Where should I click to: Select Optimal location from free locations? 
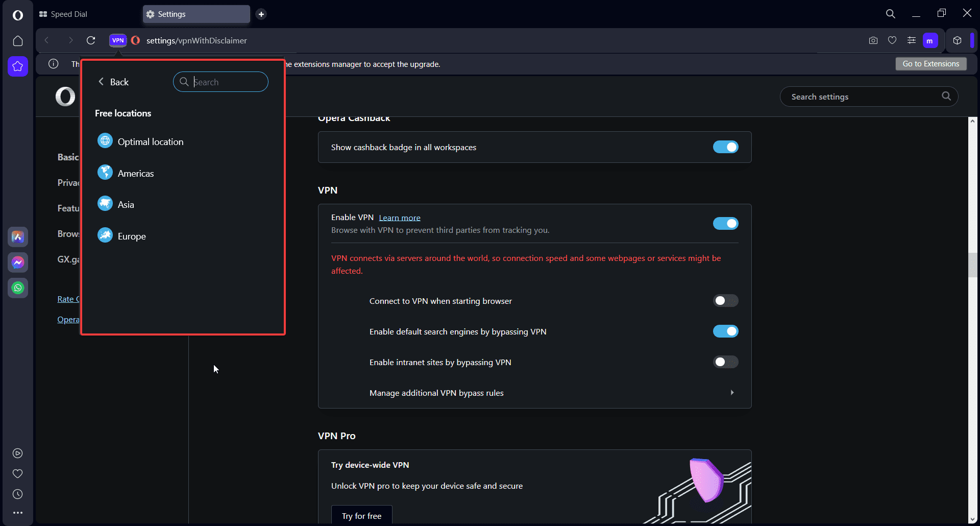click(x=151, y=142)
